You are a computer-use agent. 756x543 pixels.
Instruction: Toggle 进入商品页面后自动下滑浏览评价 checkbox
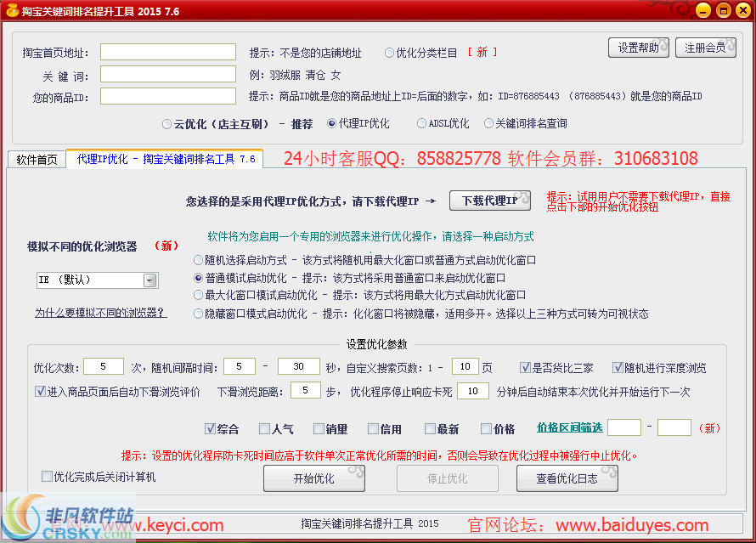click(x=40, y=391)
